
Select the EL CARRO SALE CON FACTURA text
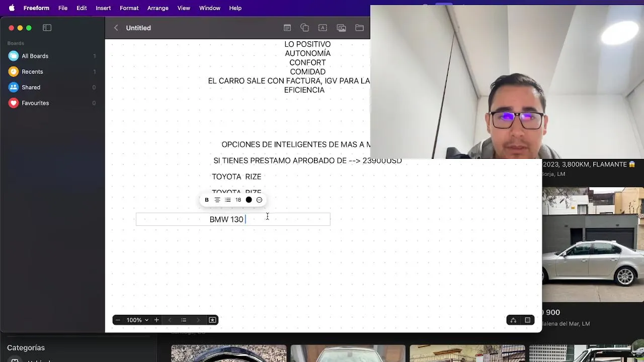point(289,81)
